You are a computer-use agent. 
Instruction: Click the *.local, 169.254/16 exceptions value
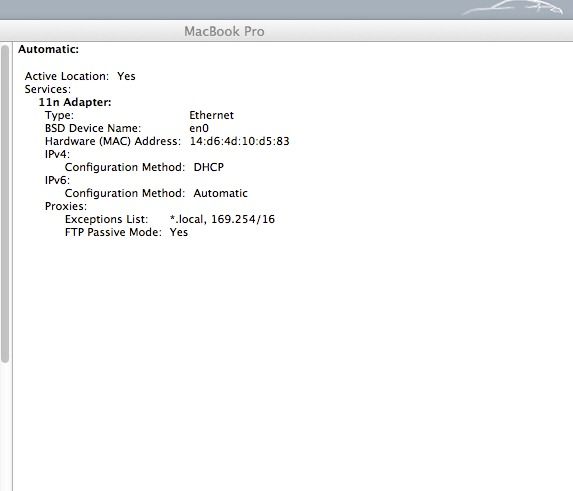click(222, 219)
